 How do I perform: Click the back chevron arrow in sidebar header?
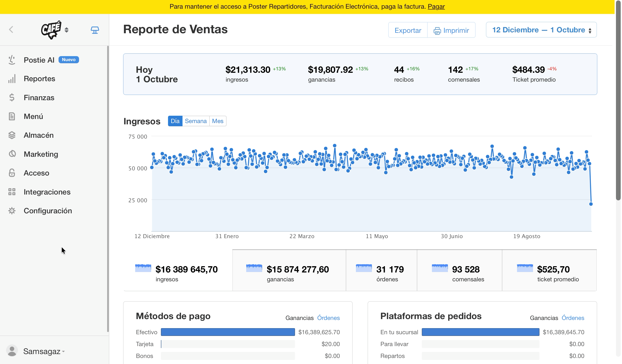pos(11,30)
